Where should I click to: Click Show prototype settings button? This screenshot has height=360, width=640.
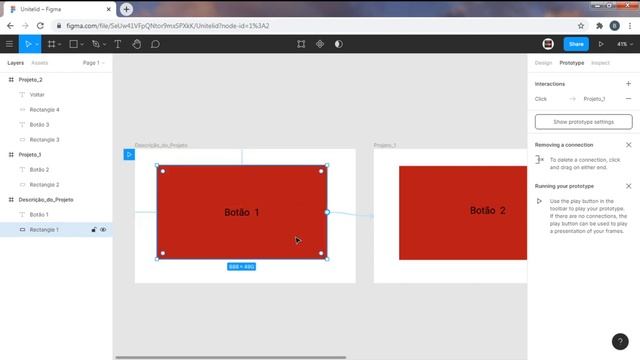click(583, 122)
